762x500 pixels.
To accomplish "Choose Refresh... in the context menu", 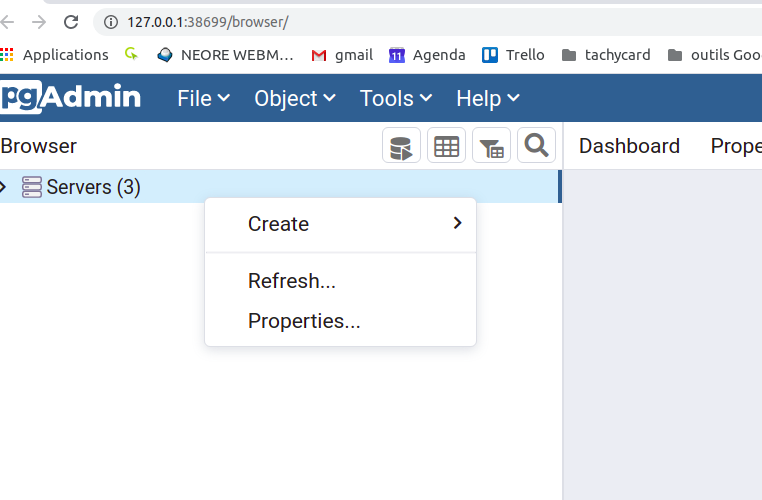I will 340,281.
